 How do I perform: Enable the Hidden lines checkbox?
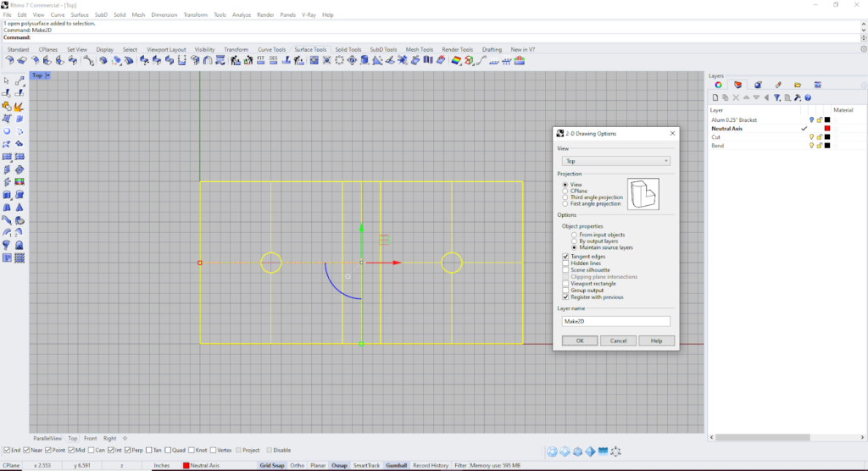(x=565, y=263)
